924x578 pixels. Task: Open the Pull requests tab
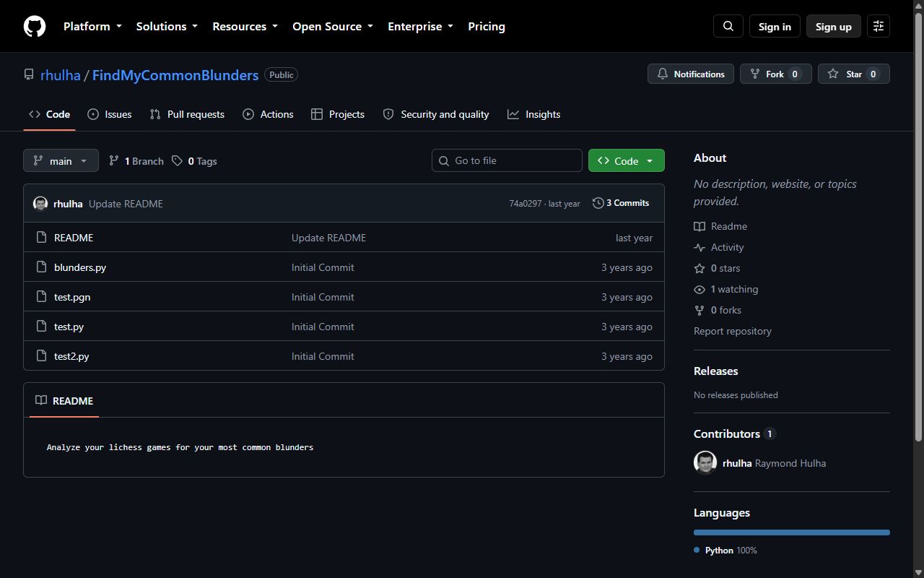(187, 114)
